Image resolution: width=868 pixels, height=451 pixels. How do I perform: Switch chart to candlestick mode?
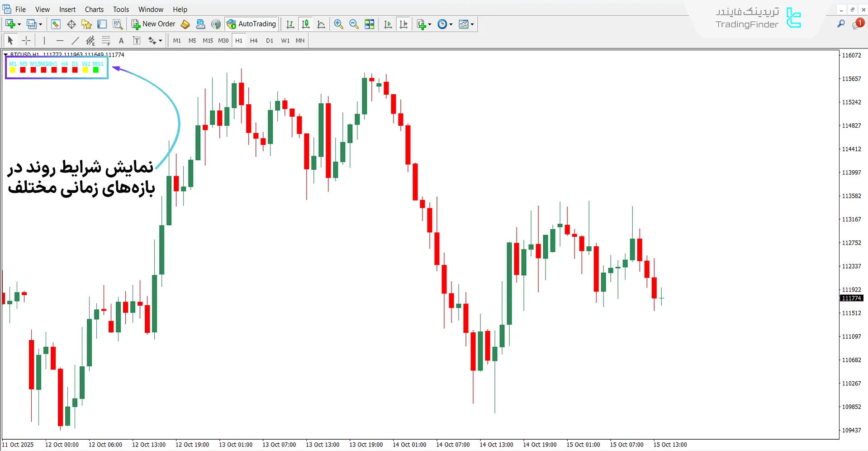[306, 24]
